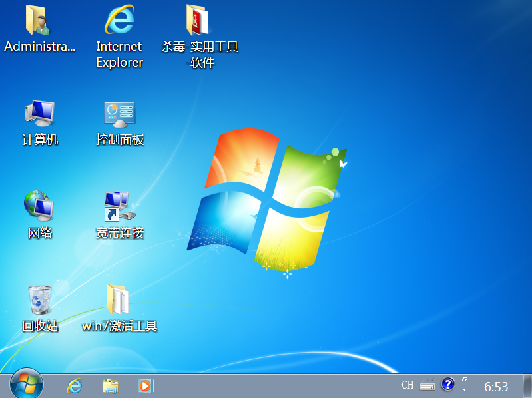Select the 宽带连接 shortcut icon

[x=119, y=207]
